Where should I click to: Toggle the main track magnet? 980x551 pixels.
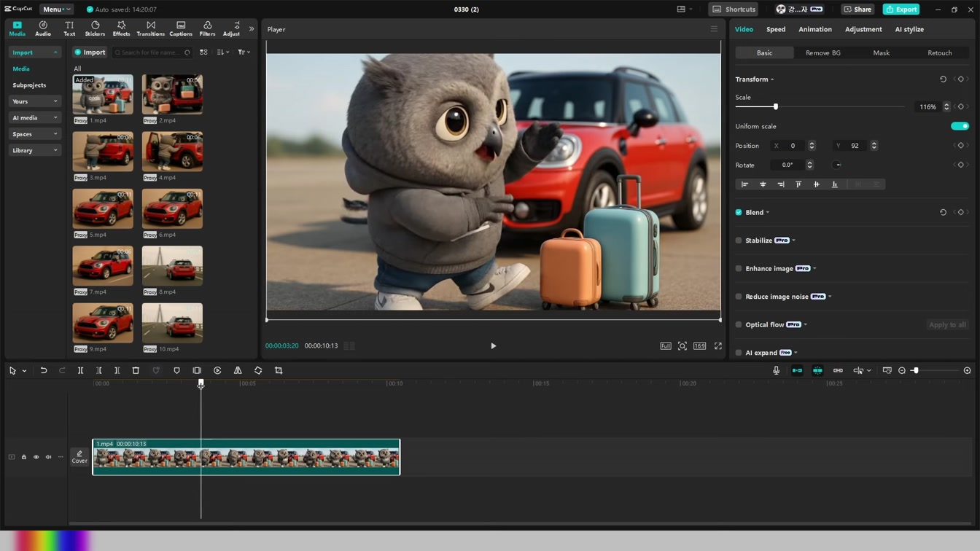(x=797, y=370)
